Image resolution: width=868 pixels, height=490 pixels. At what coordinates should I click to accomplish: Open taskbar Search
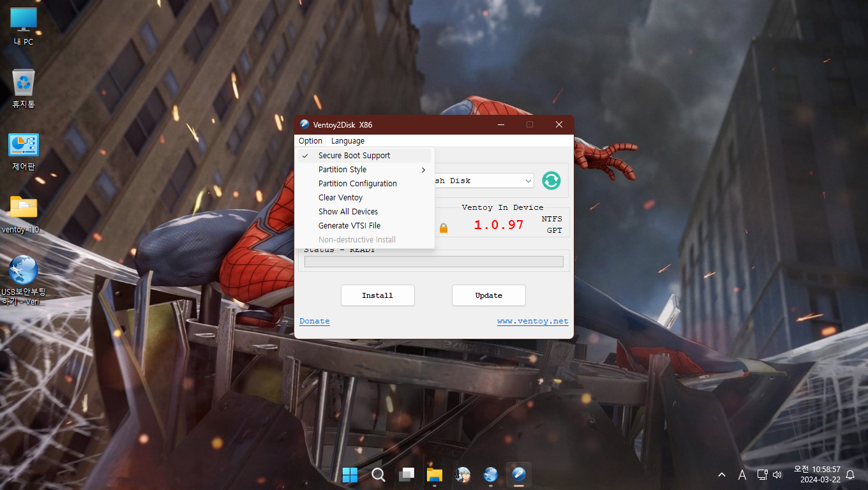click(x=378, y=475)
